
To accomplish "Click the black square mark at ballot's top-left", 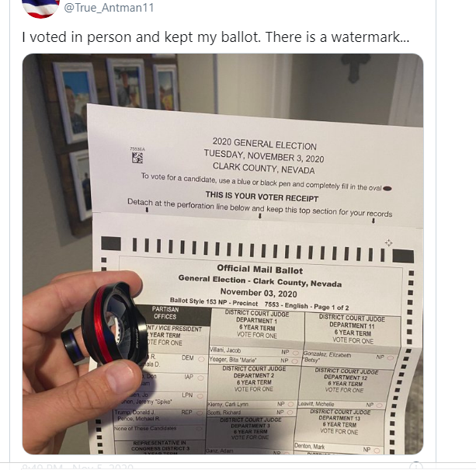I will (x=111, y=243).
